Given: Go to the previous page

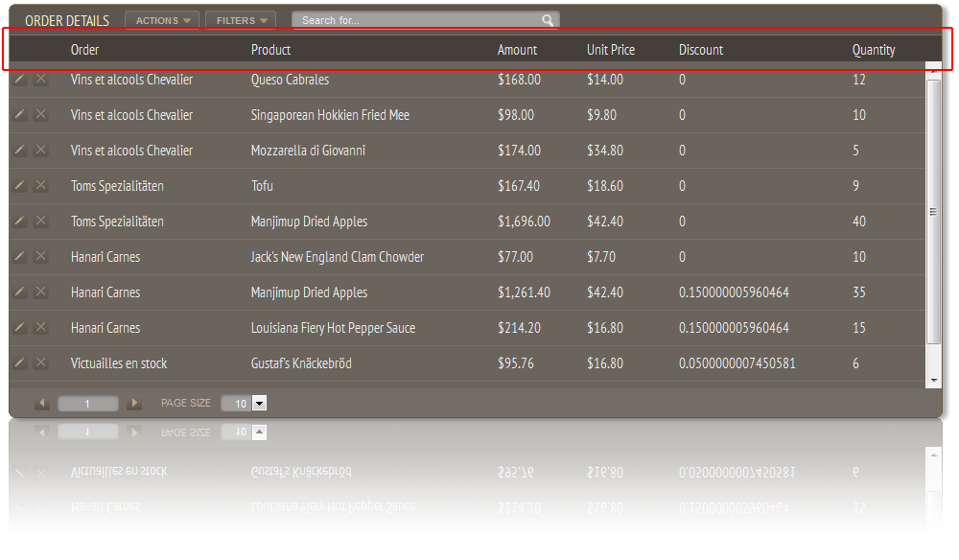Looking at the screenshot, I should [42, 404].
